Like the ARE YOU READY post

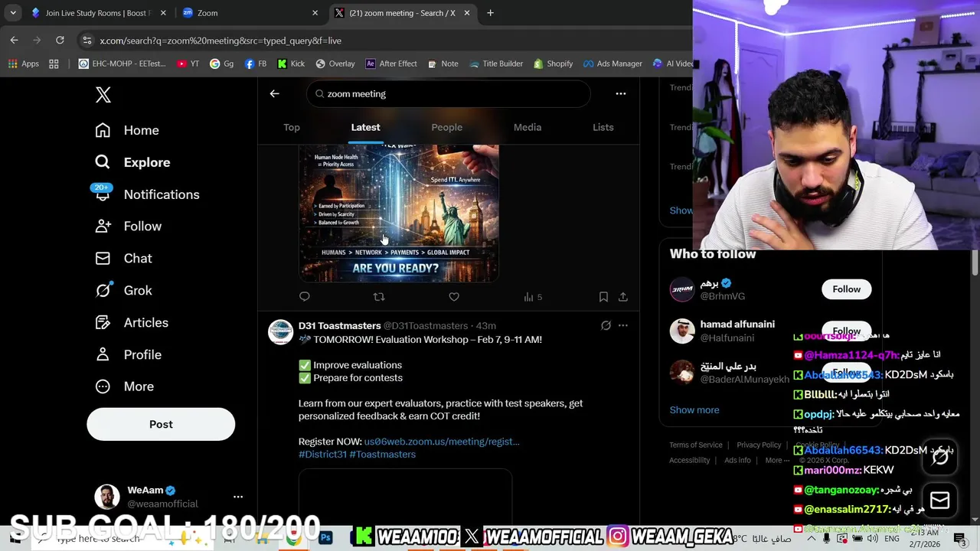point(454,297)
